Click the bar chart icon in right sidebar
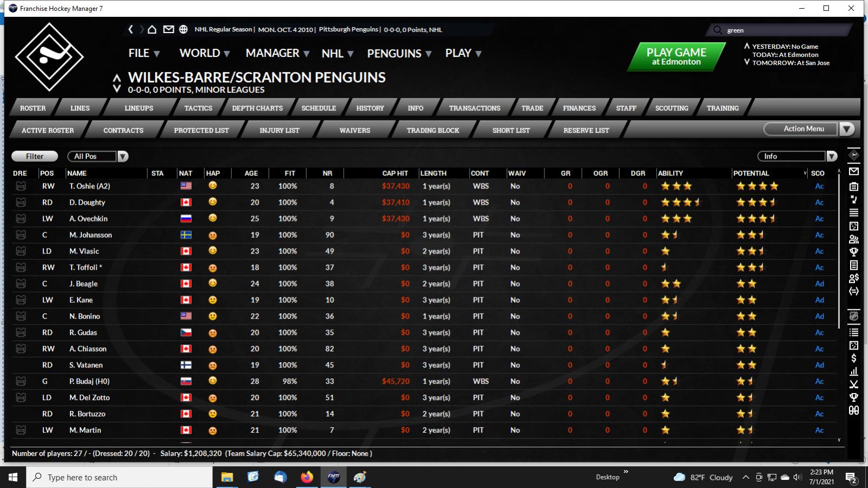868x488 pixels. (854, 371)
